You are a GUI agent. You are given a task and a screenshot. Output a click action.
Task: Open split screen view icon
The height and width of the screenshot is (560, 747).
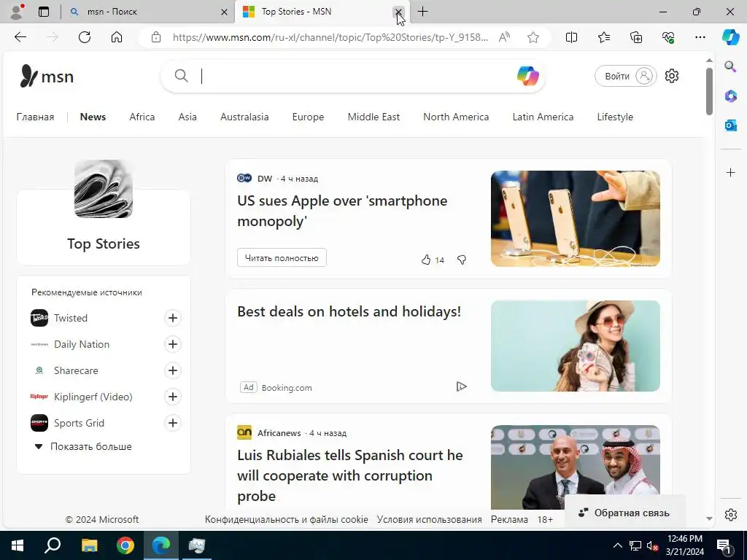coord(571,37)
